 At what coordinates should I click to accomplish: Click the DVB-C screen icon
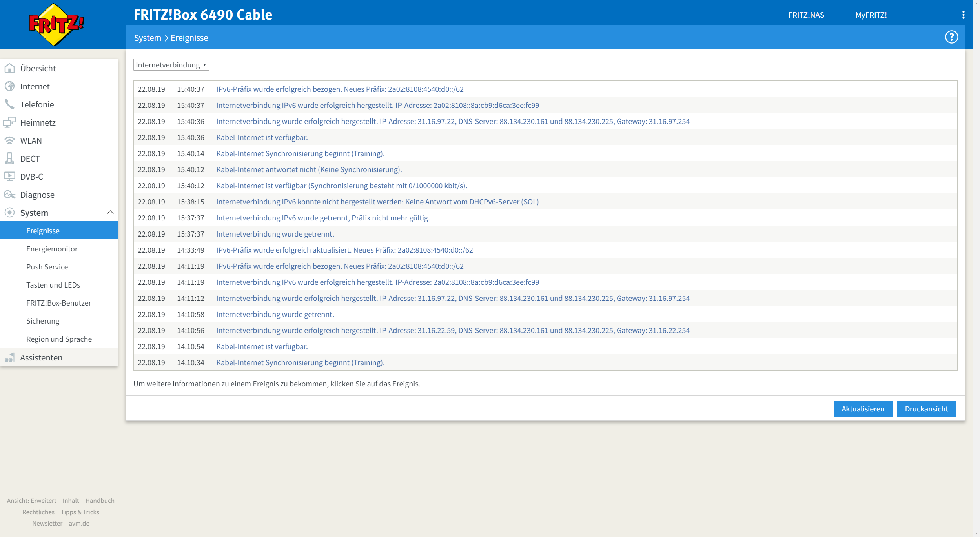click(9, 177)
